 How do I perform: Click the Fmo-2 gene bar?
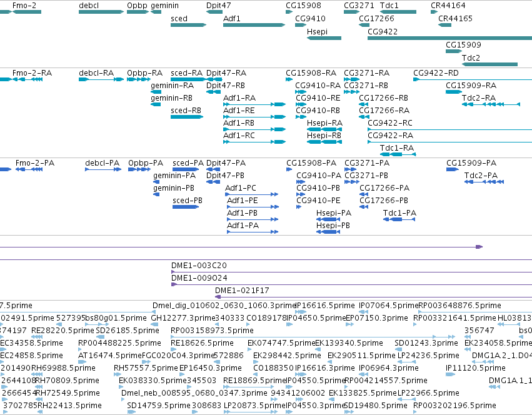point(26,12)
